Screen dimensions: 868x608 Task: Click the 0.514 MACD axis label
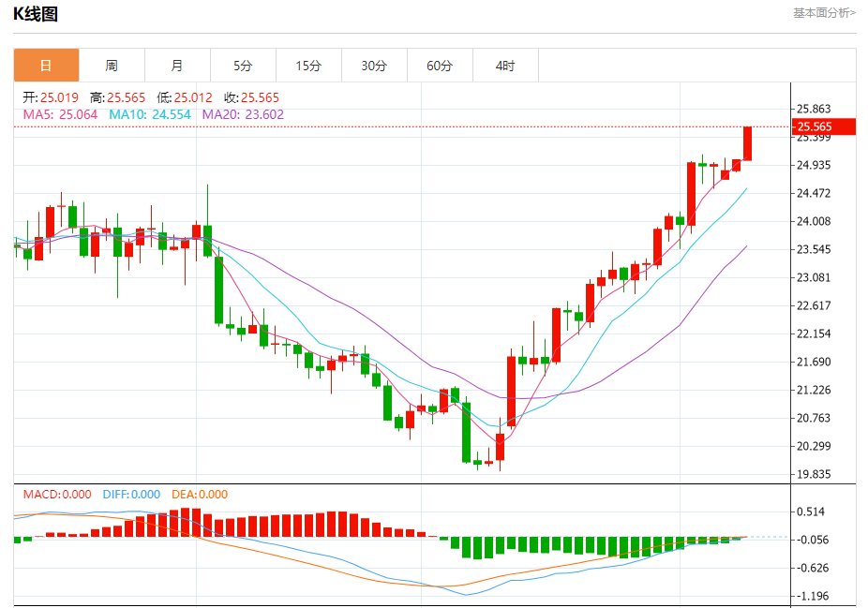click(x=811, y=512)
